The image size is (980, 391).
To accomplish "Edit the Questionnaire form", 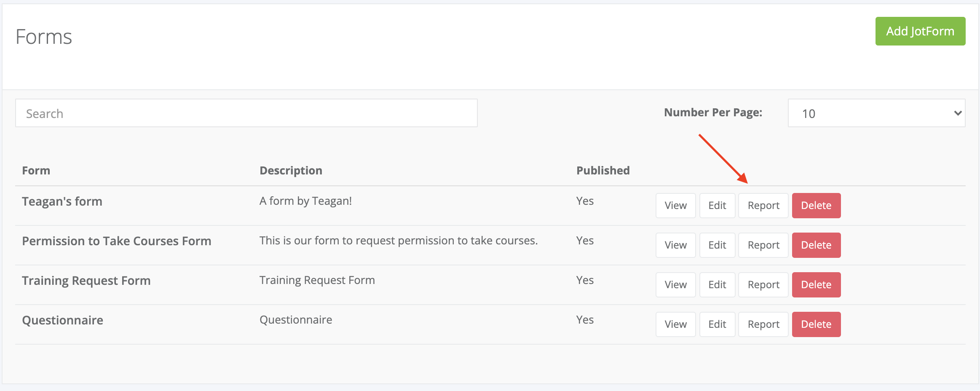I will (x=717, y=324).
